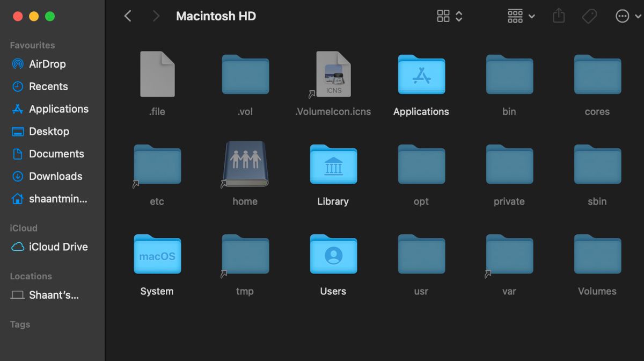
Task: Click the green full-screen window button
Action: pyautogui.click(x=50, y=16)
